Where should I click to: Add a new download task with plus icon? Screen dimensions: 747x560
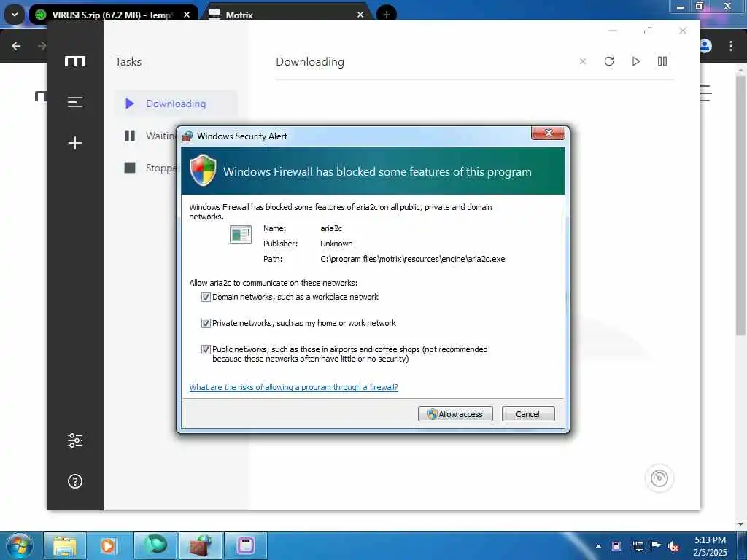click(75, 143)
